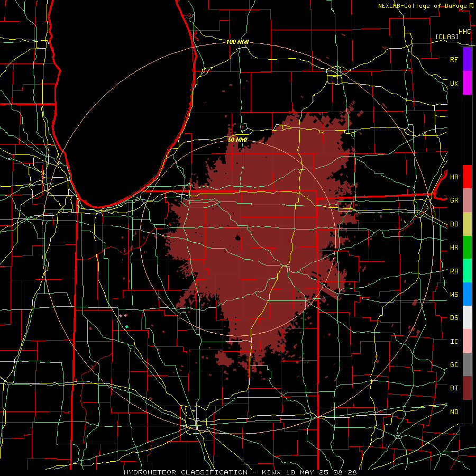Click the 'HHC' product label

tap(464, 32)
